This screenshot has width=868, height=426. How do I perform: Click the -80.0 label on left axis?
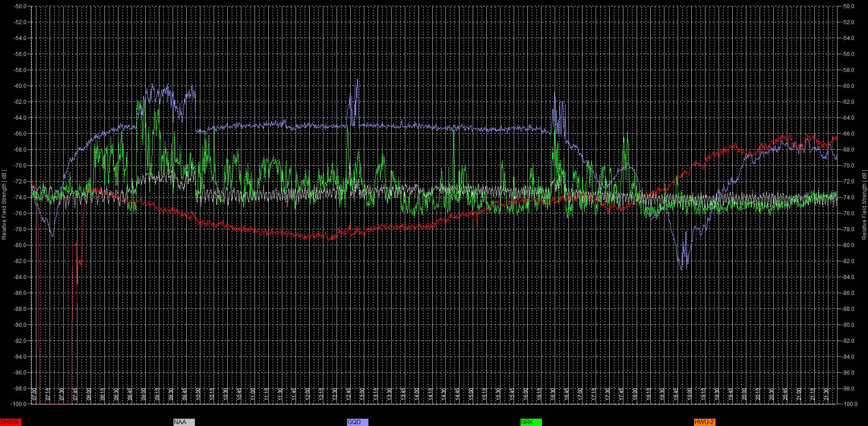coord(20,245)
